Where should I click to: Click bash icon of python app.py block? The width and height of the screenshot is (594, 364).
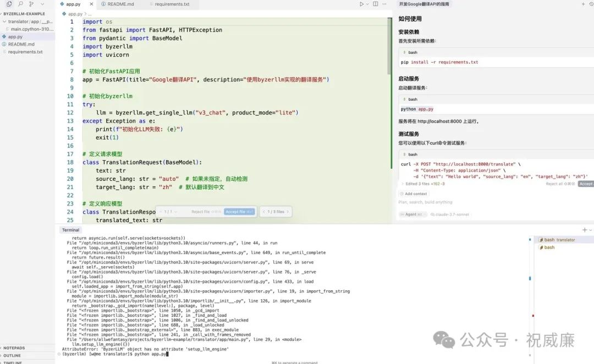(404, 99)
